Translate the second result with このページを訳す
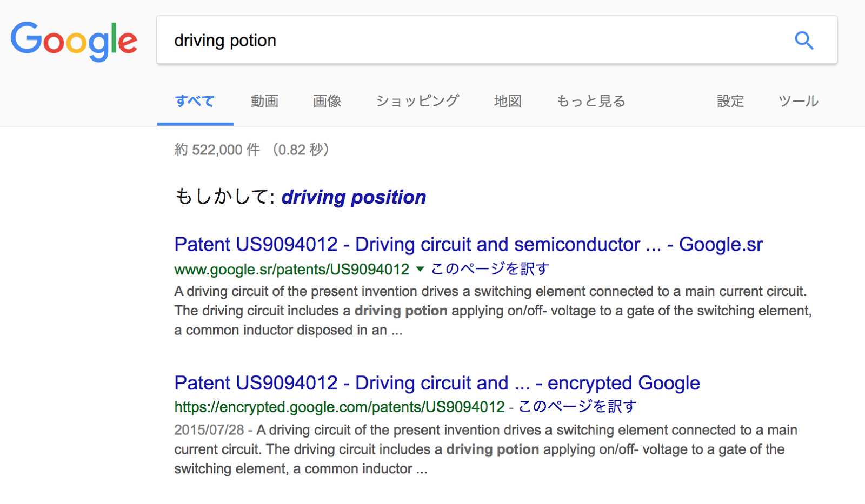This screenshot has height=504, width=865. point(577,407)
